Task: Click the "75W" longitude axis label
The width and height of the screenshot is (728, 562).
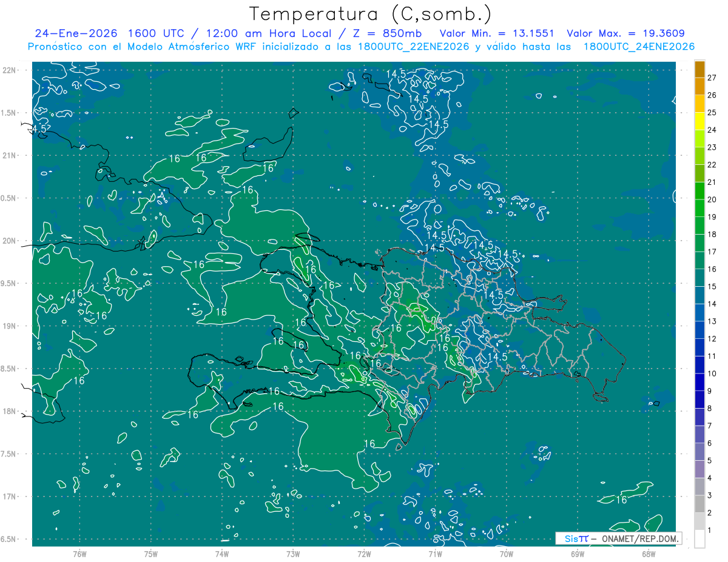Action: tap(151, 554)
